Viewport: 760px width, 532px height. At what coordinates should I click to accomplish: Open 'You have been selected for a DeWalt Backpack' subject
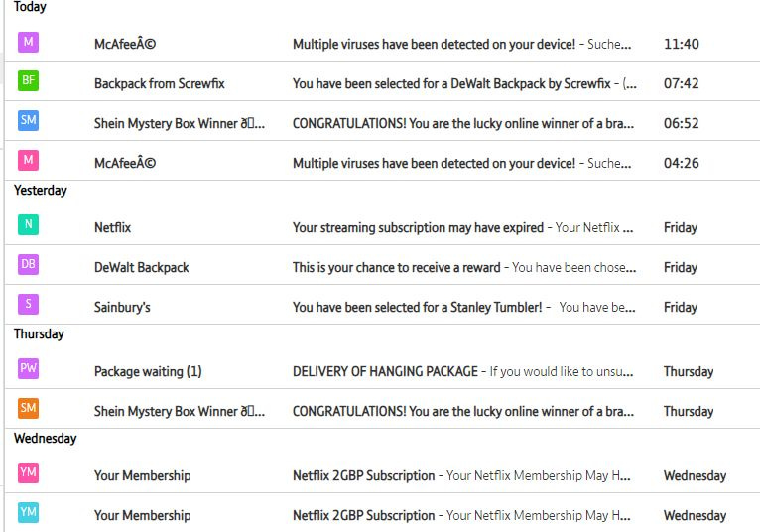pyautogui.click(x=451, y=83)
